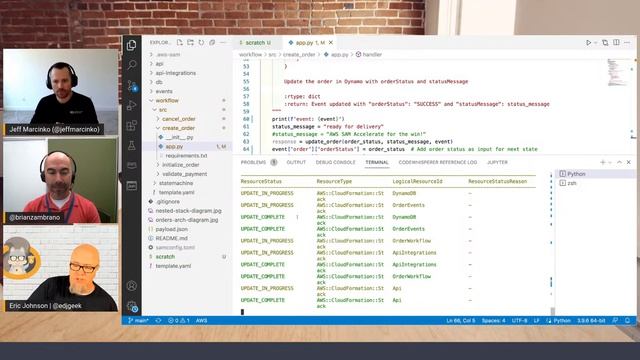640x360 pixels.
Task: Collapse all folders in Explorer
Action: pyautogui.click(x=212, y=42)
